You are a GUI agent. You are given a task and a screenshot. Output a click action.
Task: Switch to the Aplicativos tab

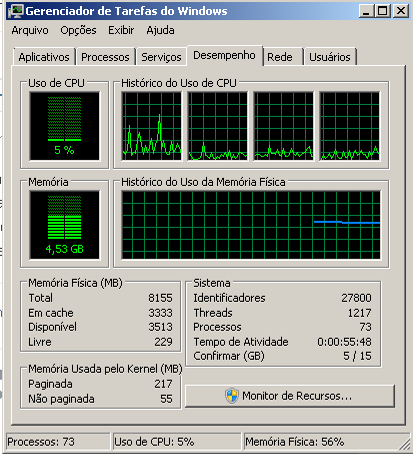tap(44, 57)
